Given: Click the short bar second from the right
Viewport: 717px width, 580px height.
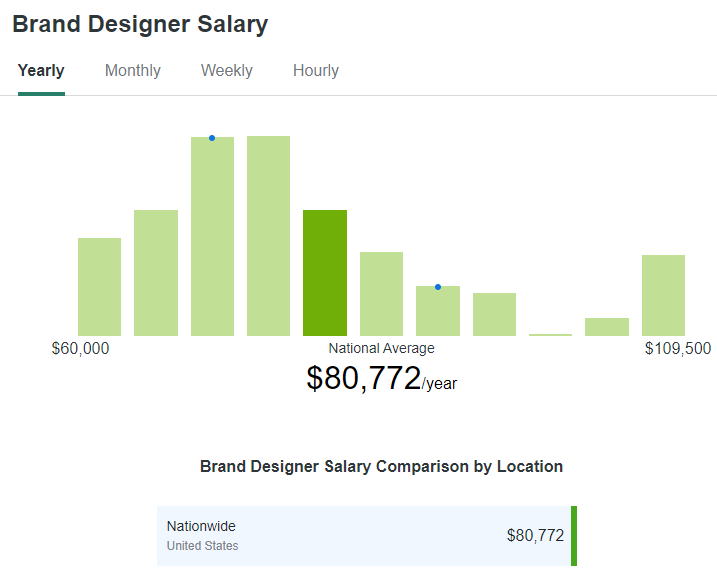Looking at the screenshot, I should tap(607, 327).
